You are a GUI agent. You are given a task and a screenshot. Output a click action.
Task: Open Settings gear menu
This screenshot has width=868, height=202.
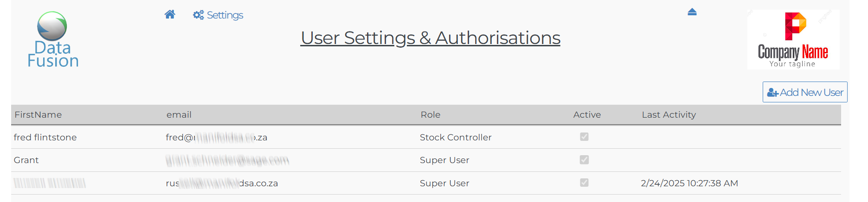click(x=218, y=15)
